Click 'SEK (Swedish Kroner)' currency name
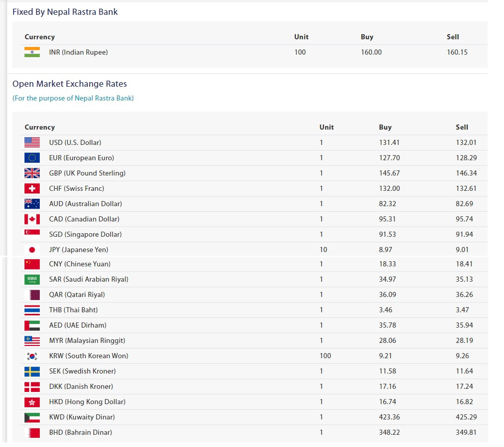This screenshot has width=504, height=447. [82, 371]
